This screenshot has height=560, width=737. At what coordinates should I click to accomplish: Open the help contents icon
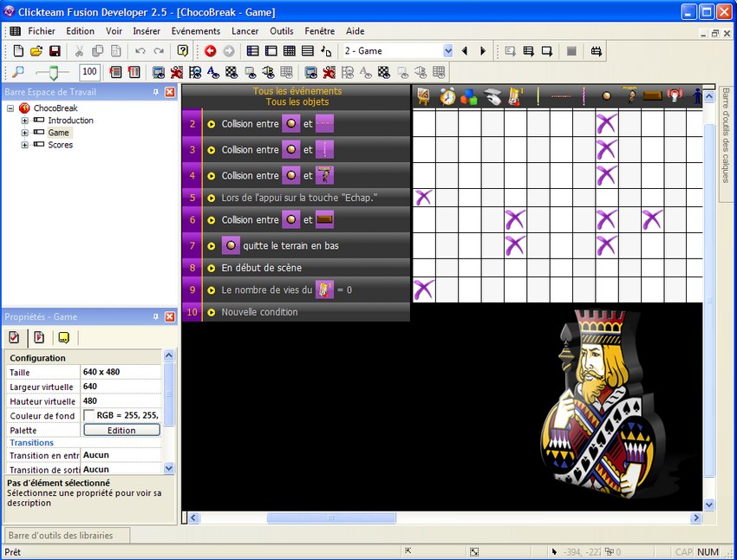(x=183, y=51)
